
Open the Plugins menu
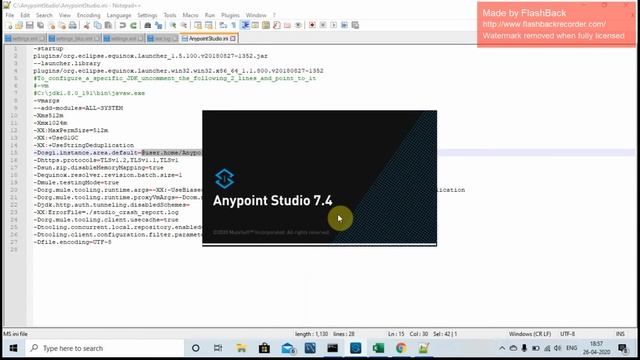click(x=230, y=15)
